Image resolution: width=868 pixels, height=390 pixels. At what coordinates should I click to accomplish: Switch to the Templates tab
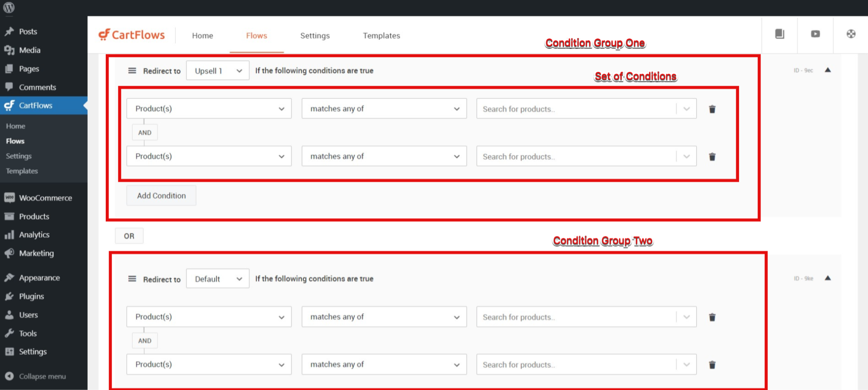click(381, 36)
